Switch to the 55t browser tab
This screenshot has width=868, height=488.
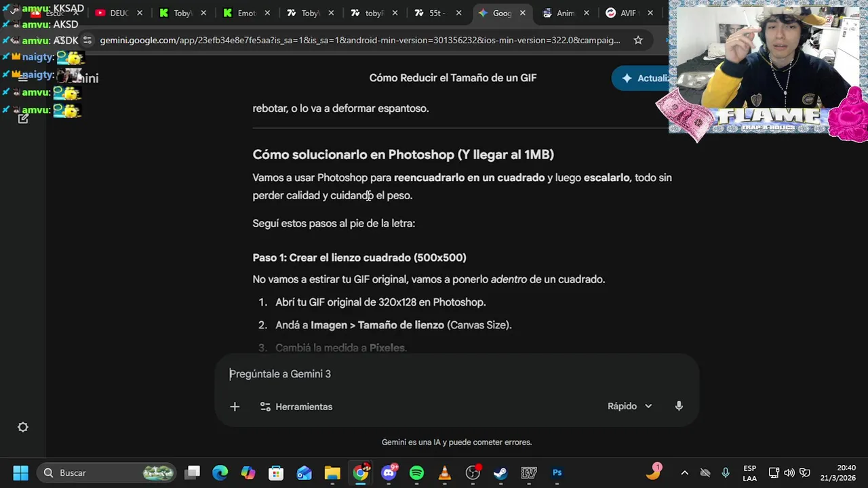[437, 13]
